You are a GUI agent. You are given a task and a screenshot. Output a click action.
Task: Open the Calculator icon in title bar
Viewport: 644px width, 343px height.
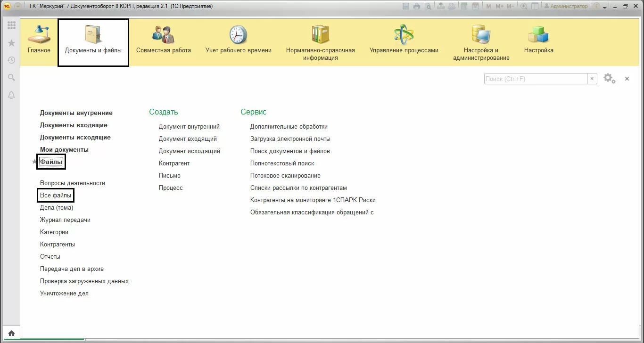[464, 7]
